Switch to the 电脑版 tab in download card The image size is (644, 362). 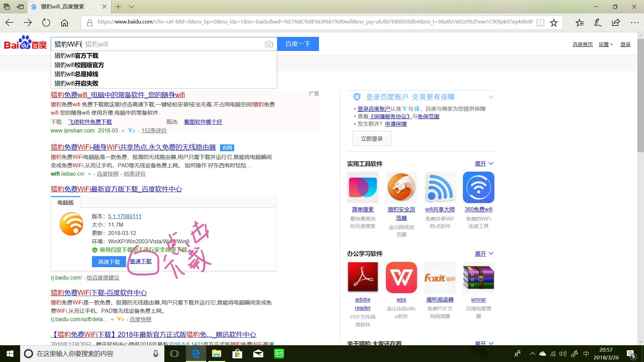click(65, 202)
